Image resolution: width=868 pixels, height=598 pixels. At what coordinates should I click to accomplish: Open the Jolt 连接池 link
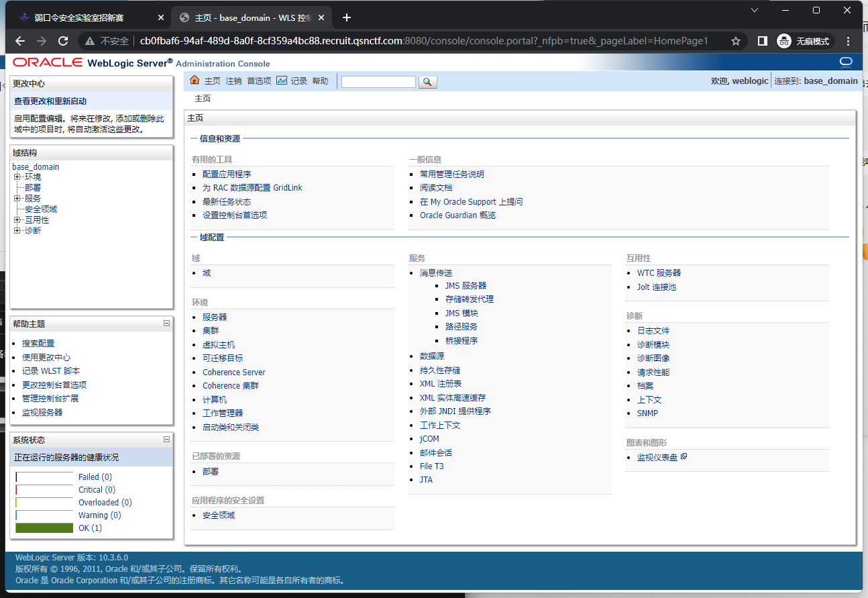[657, 287]
